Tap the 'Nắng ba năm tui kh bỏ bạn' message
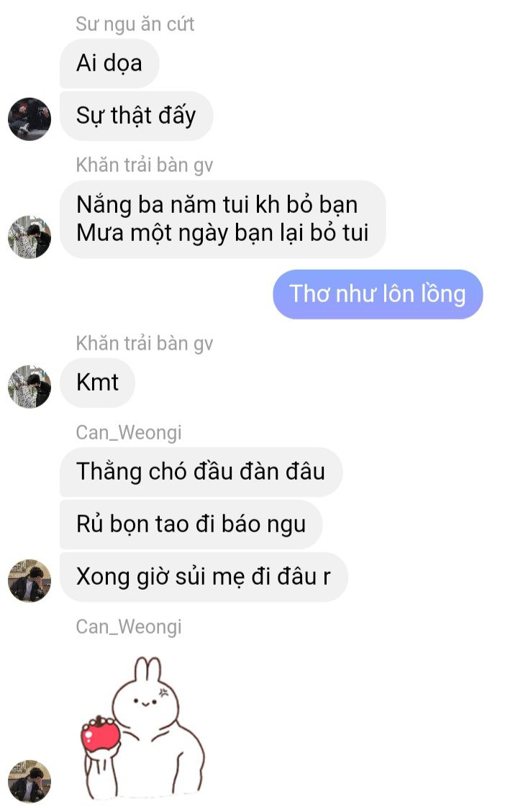This screenshot has height=812, width=518. coord(223,219)
